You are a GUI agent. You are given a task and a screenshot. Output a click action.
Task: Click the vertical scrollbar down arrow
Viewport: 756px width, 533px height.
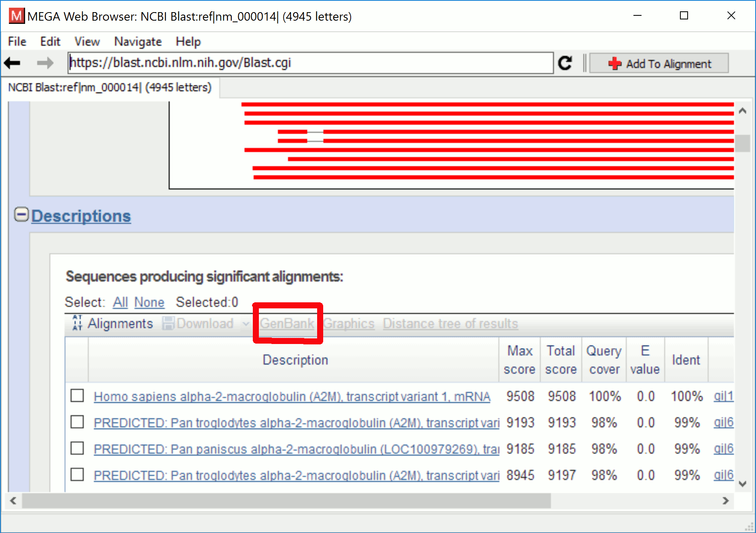pyautogui.click(x=743, y=484)
